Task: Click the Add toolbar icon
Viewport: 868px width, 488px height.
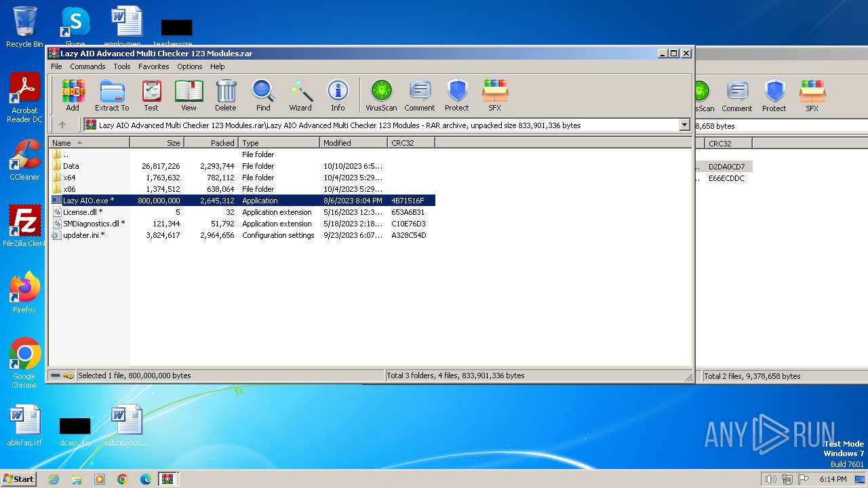Action: point(73,96)
